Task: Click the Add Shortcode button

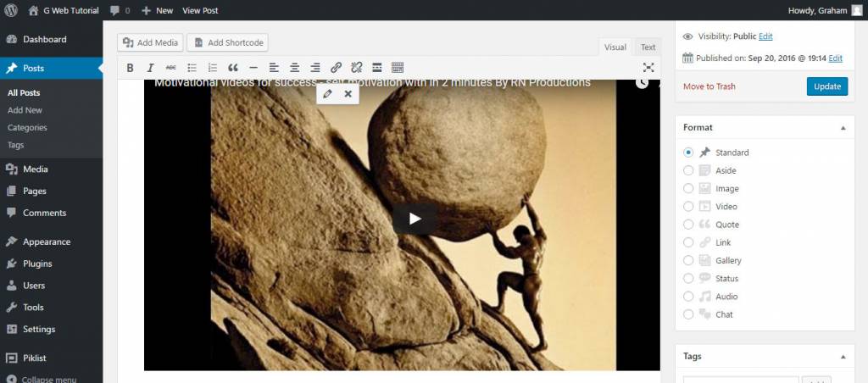Action: (x=227, y=42)
